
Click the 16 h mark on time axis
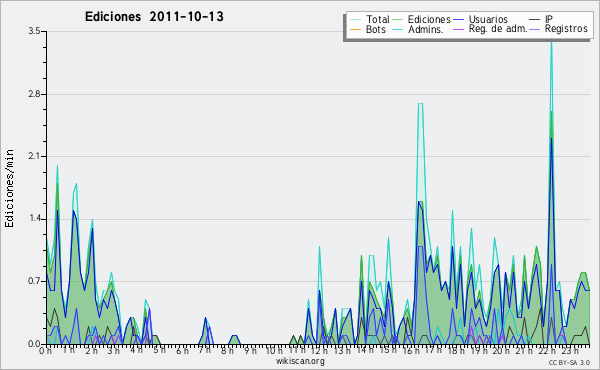[x=411, y=350]
